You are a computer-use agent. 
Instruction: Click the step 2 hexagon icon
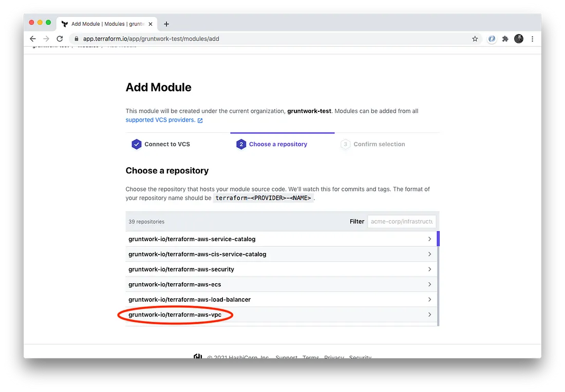pyautogui.click(x=241, y=144)
